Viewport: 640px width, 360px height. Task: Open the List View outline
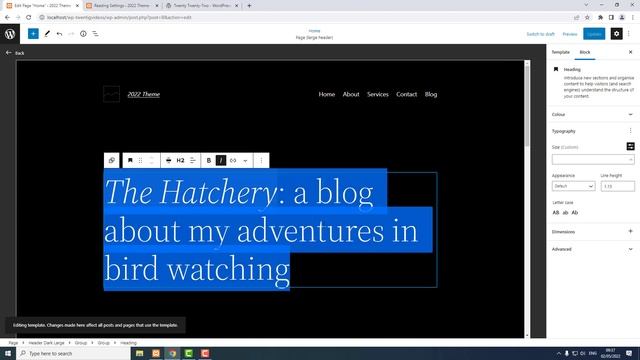point(95,34)
